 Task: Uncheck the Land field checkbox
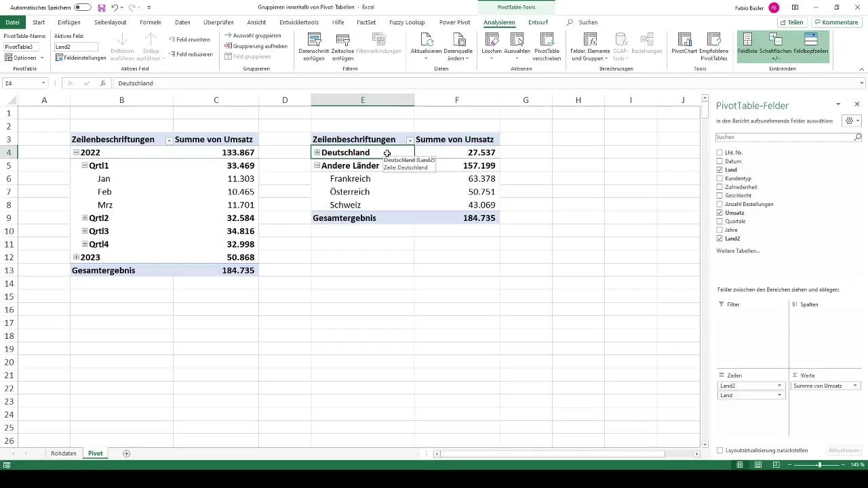[719, 170]
